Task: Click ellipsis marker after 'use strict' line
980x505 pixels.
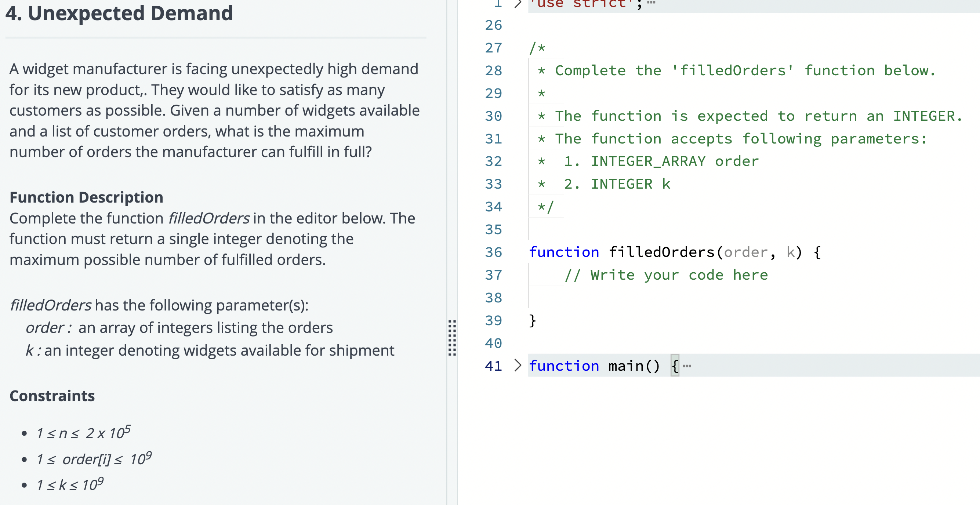Action: 651,3
